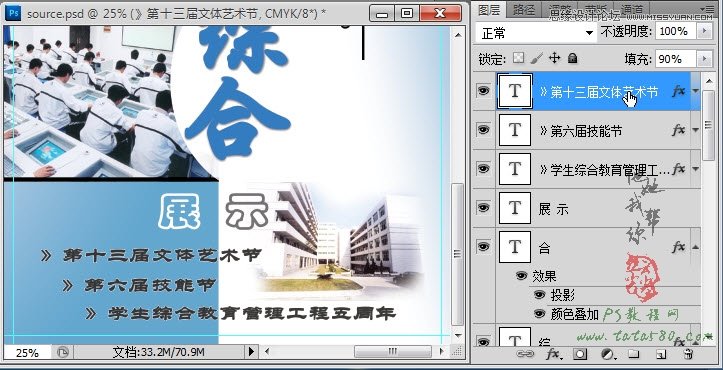Select T thumbnail of 展 示 layer
Viewport: 723px width, 370px height.
515,208
